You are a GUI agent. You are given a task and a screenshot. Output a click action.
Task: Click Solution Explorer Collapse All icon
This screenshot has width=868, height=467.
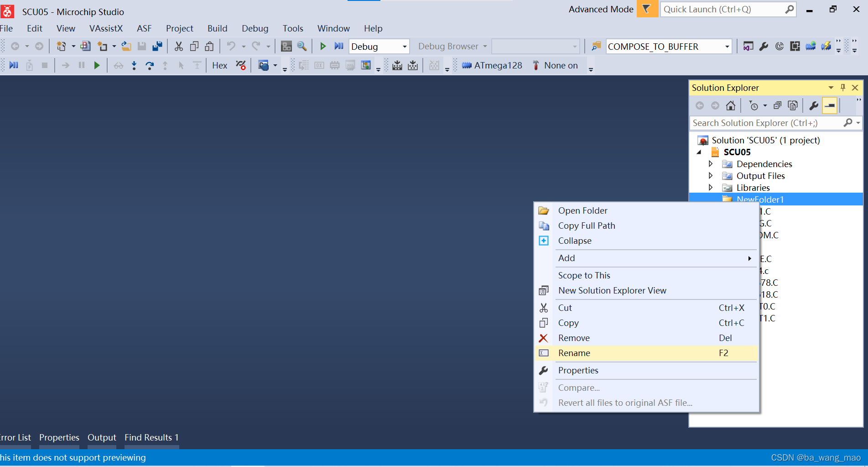(x=778, y=106)
